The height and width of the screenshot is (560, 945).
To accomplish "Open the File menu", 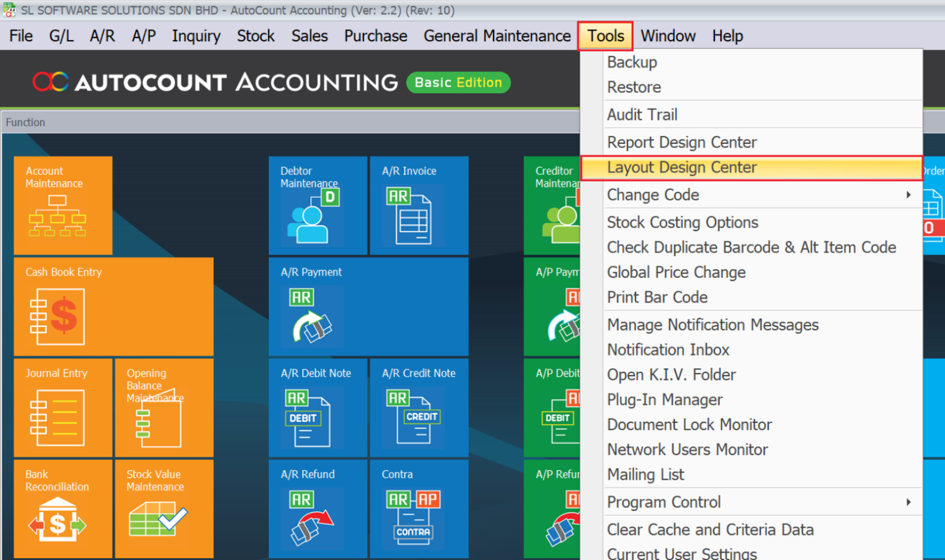I will tap(21, 36).
